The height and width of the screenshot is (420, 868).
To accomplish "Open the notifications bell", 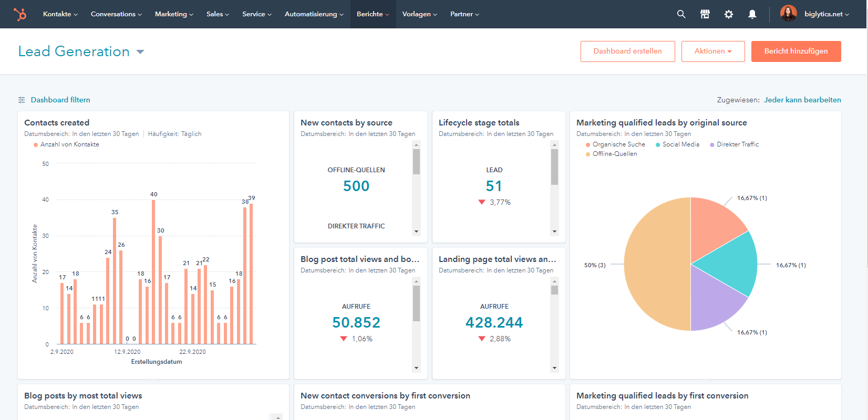I will coord(752,14).
